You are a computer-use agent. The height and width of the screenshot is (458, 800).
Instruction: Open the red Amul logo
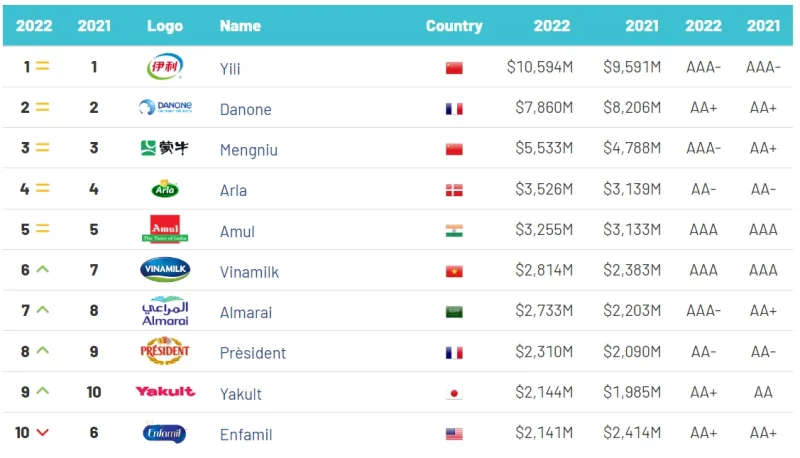click(165, 229)
